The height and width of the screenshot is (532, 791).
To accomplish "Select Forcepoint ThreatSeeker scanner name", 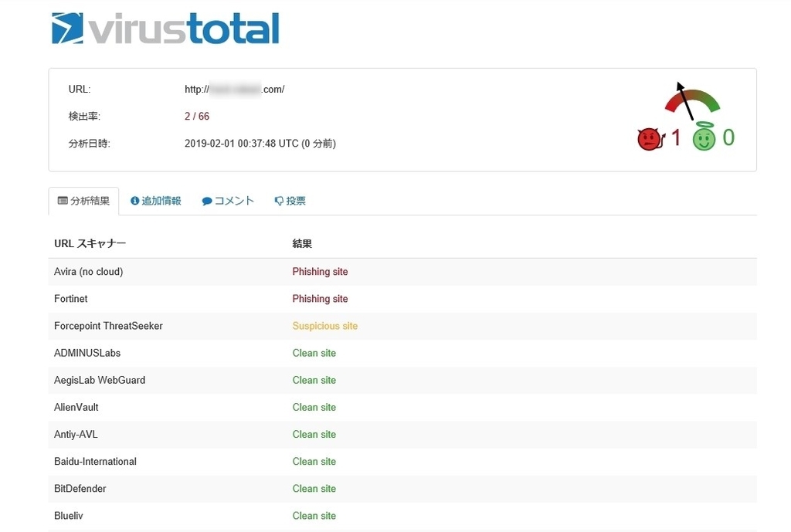I will (108, 327).
